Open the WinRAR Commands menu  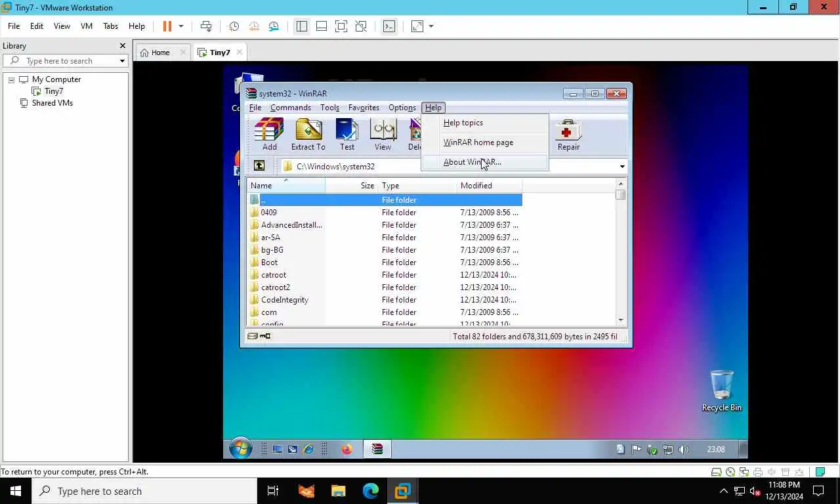click(x=290, y=108)
